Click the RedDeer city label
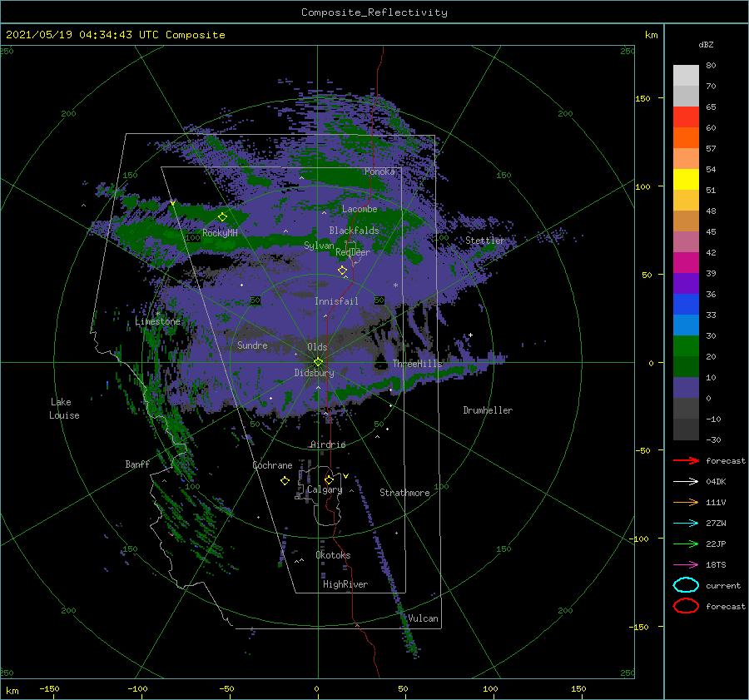Image resolution: width=749 pixels, height=700 pixels. click(x=353, y=252)
